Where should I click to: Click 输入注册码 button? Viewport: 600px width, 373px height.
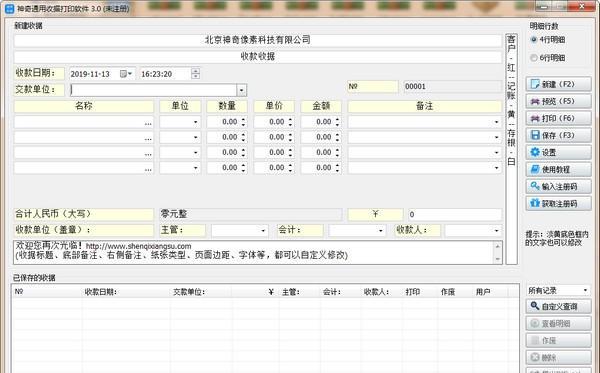(x=558, y=187)
